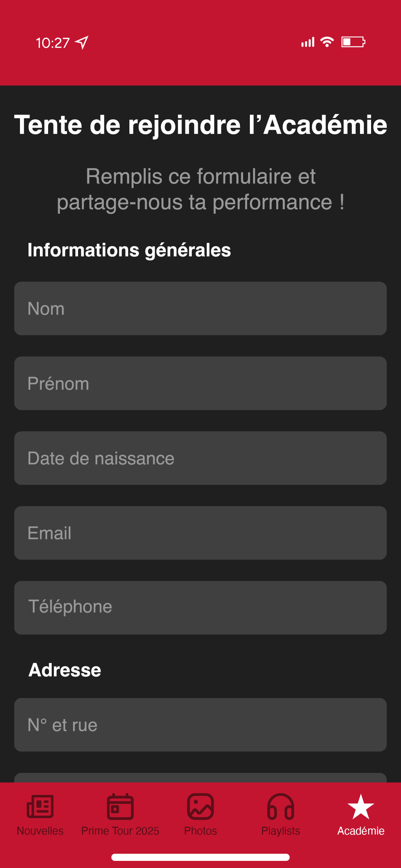Viewport: 401px width, 868px height.
Task: Switch to the Nouvelles tab label
Action: (40, 831)
